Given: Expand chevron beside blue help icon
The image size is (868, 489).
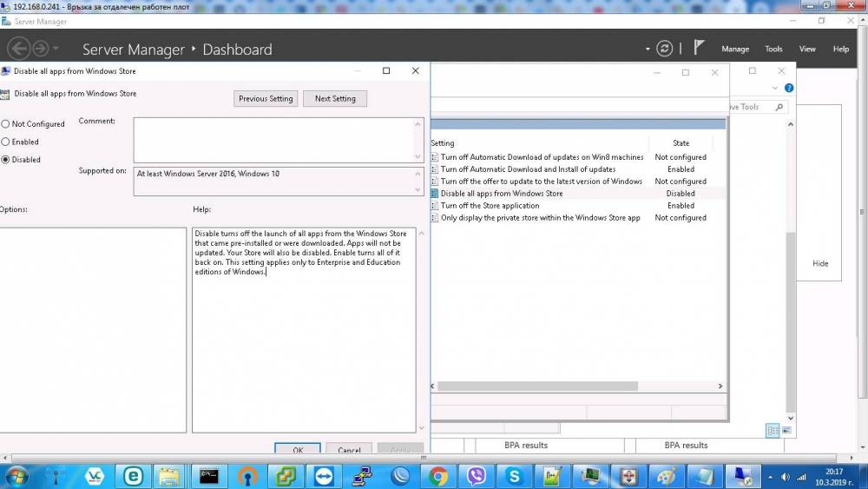Looking at the screenshot, I should 775,88.
